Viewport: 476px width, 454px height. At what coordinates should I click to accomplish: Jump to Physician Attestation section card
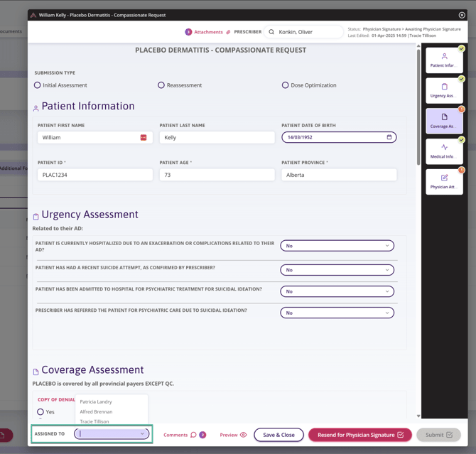point(444,182)
